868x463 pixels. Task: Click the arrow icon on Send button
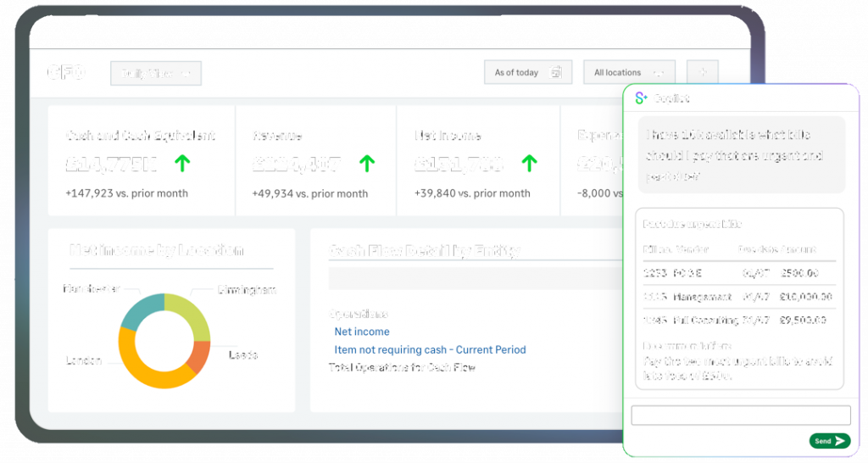(839, 441)
